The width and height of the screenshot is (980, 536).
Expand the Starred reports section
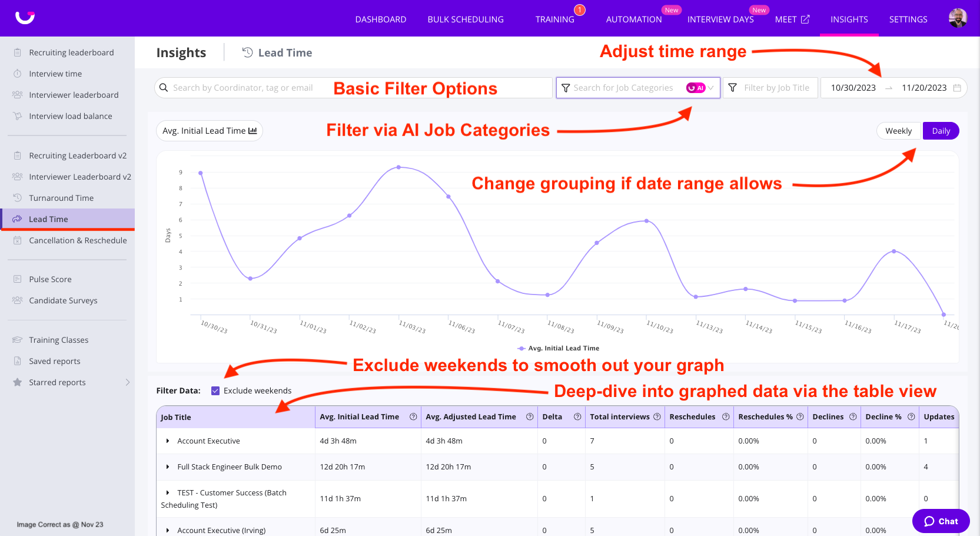(x=128, y=382)
